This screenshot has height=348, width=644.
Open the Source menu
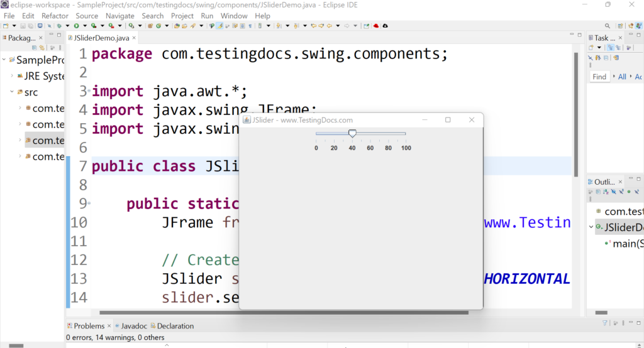coord(87,16)
